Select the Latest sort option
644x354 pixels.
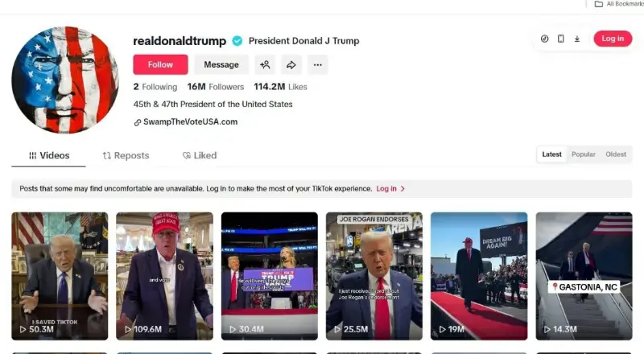(x=551, y=154)
